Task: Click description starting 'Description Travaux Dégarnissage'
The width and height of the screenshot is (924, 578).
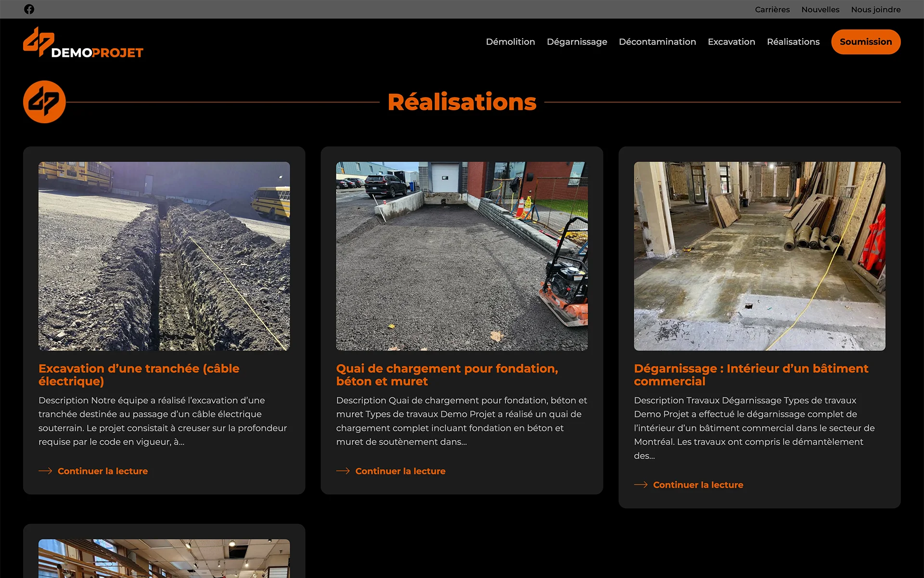Action: point(754,428)
